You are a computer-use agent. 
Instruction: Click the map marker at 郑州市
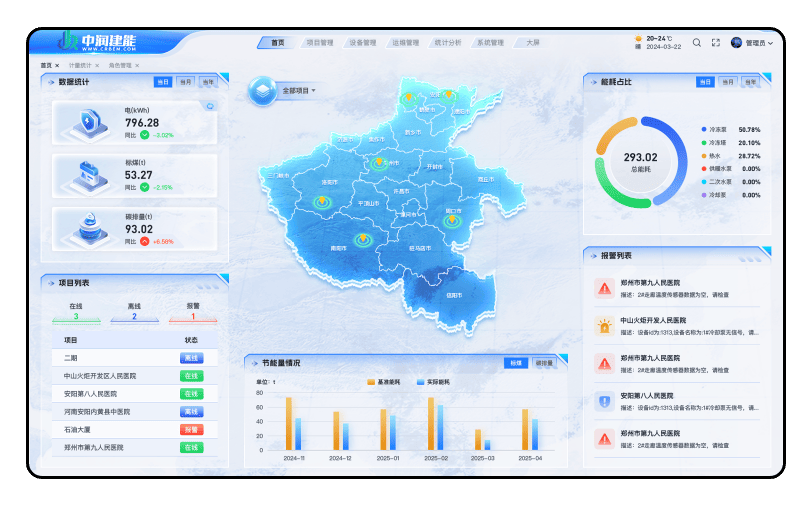point(379,162)
